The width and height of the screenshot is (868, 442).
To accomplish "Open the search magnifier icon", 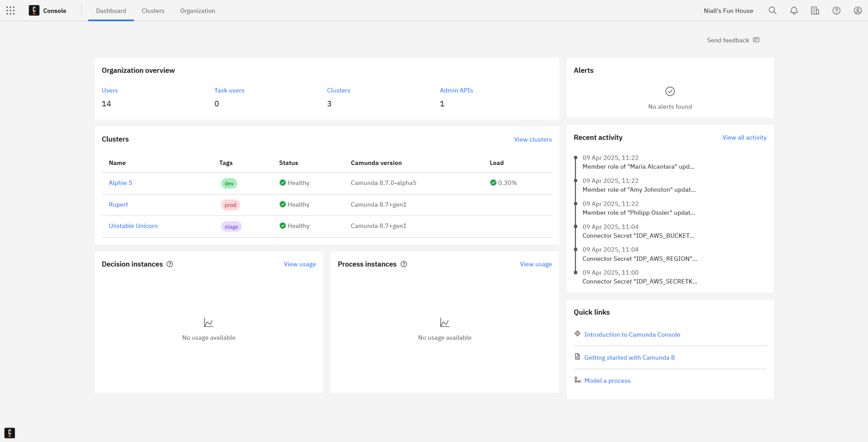I will [x=772, y=10].
